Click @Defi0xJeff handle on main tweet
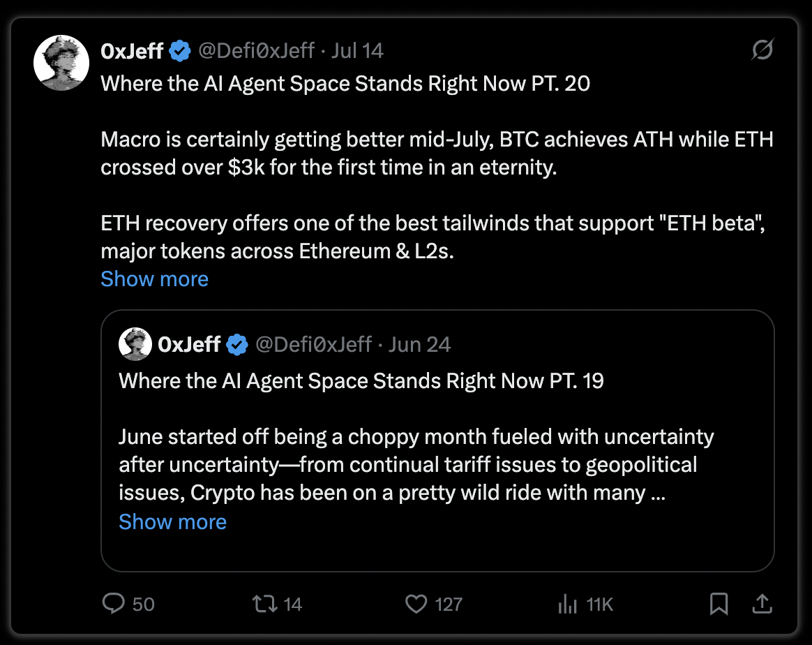The image size is (812, 645). [x=256, y=51]
